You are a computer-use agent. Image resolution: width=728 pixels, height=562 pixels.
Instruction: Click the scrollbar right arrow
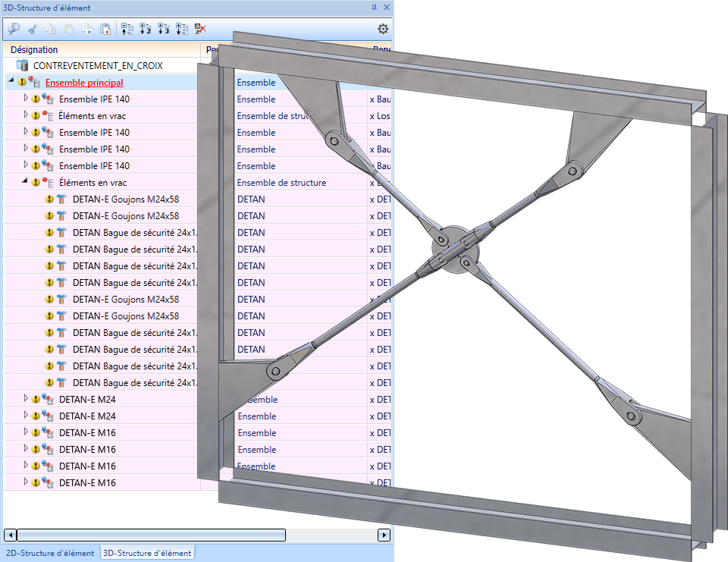(384, 535)
